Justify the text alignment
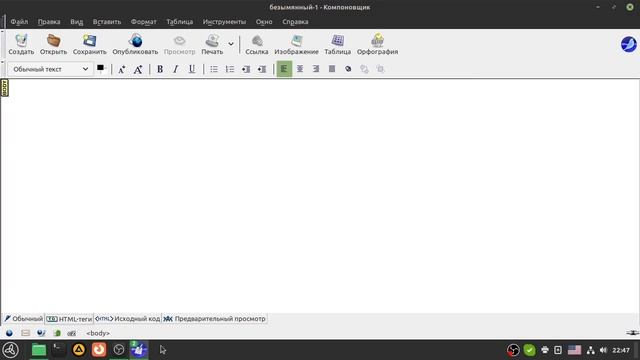The width and height of the screenshot is (640, 360). 332,69
